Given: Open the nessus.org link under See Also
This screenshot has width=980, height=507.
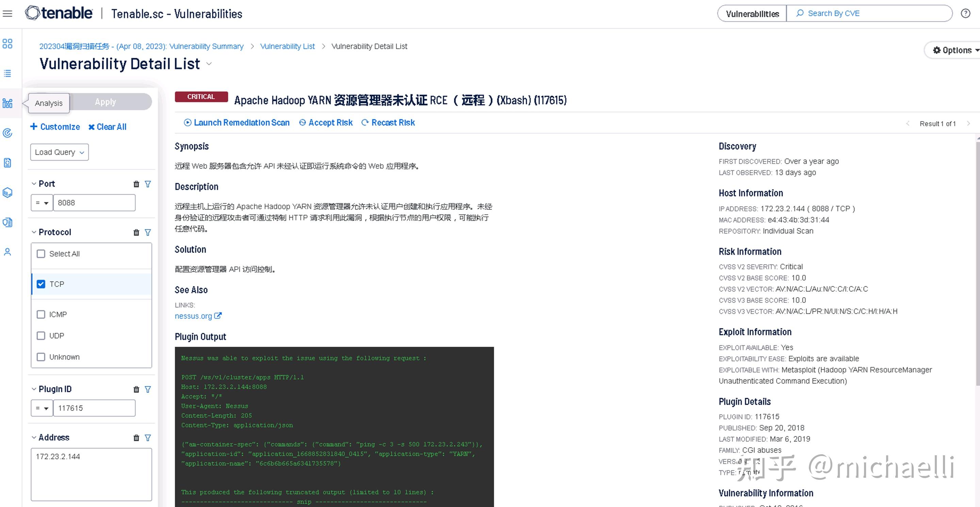Looking at the screenshot, I should click(194, 316).
